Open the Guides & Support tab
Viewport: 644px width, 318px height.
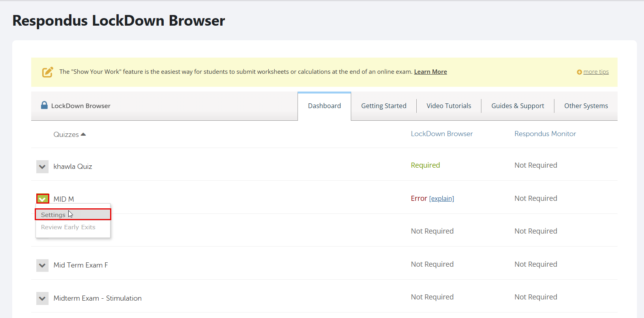[x=518, y=106]
